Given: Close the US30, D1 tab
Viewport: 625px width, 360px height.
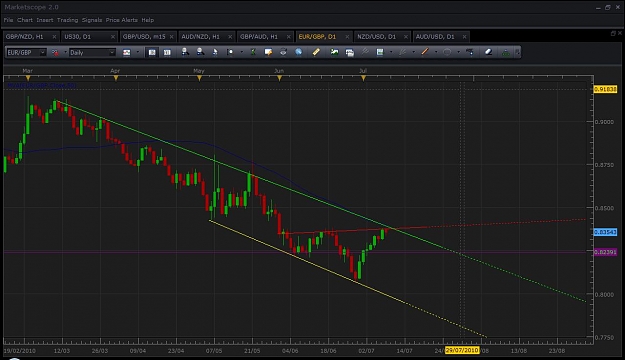Looking at the screenshot, I should pyautogui.click(x=113, y=37).
